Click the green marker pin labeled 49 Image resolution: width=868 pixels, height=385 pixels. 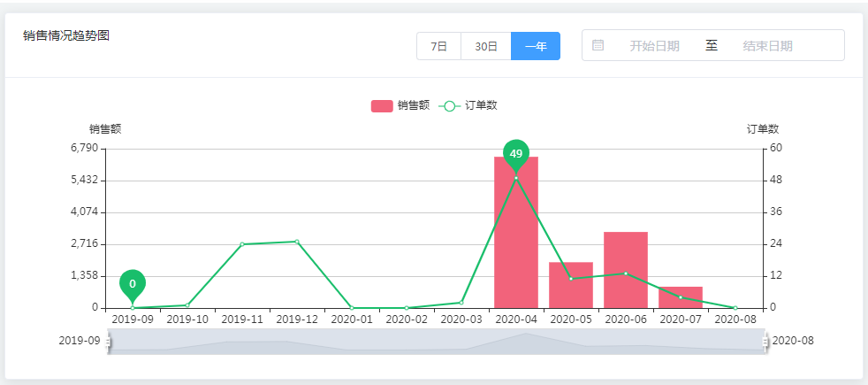click(516, 154)
